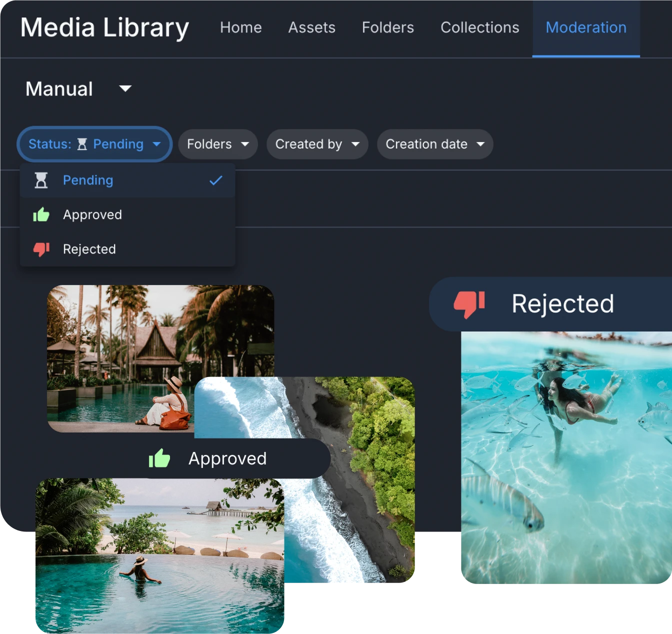Open the Creation date filter
This screenshot has height=634, width=672.
435,144
